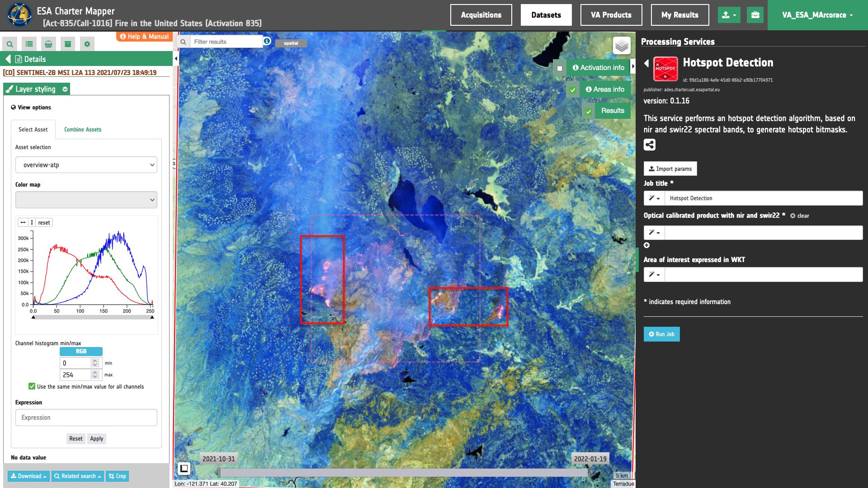Viewport: 868px width, 488px height.
Task: Click the basemap toggle icon at map bottom-left
Action: (184, 469)
